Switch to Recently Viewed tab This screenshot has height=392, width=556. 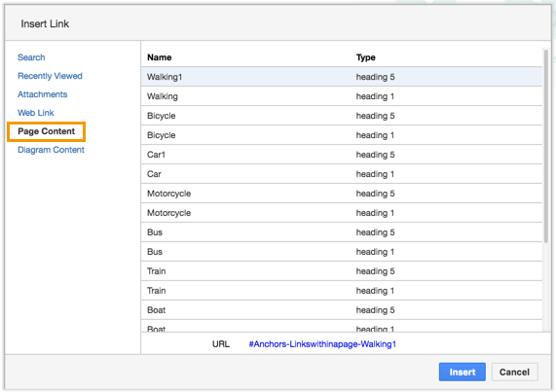50,76
